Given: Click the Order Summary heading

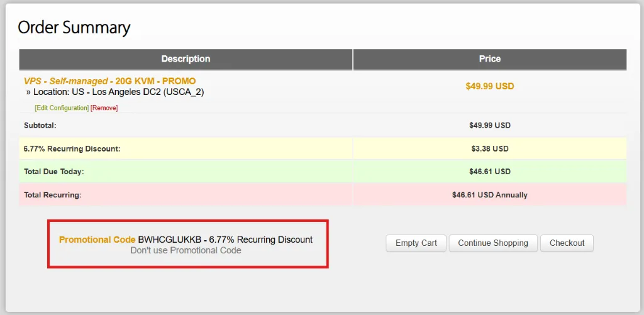Looking at the screenshot, I should [x=74, y=28].
